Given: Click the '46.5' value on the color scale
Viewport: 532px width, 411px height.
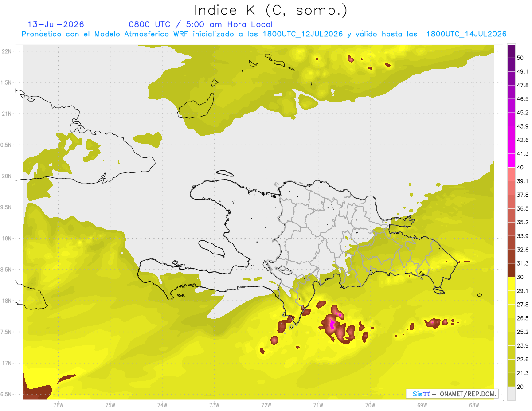Looking at the screenshot, I should (x=522, y=99).
